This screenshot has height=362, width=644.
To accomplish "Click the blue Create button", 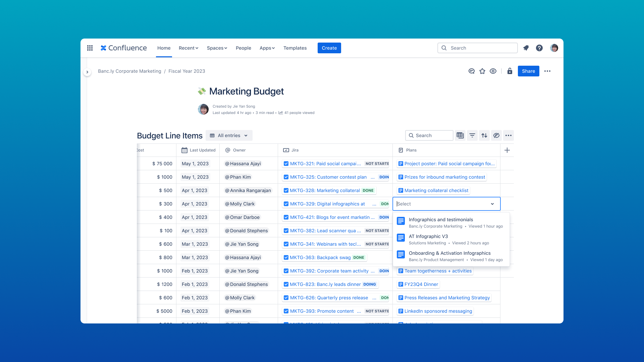I will (329, 48).
